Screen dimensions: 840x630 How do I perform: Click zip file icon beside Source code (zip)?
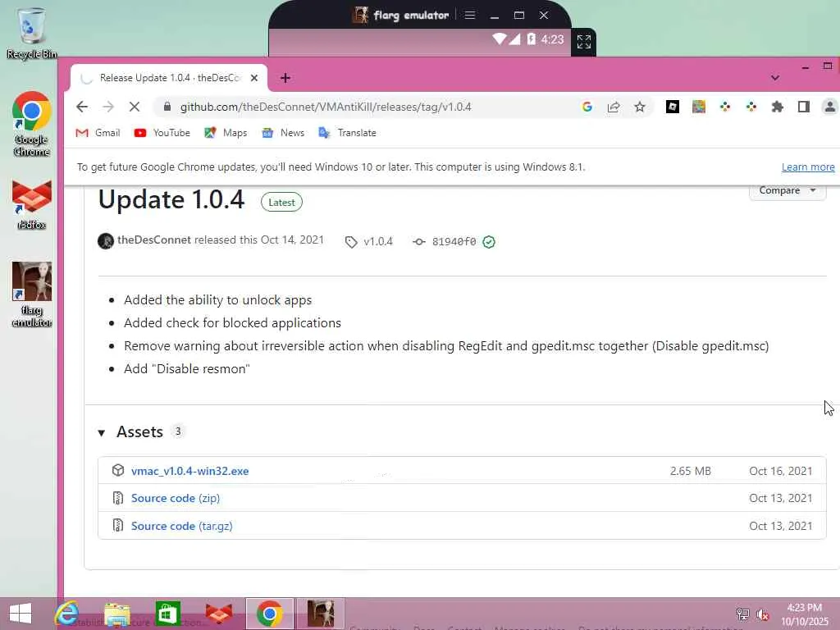point(118,498)
